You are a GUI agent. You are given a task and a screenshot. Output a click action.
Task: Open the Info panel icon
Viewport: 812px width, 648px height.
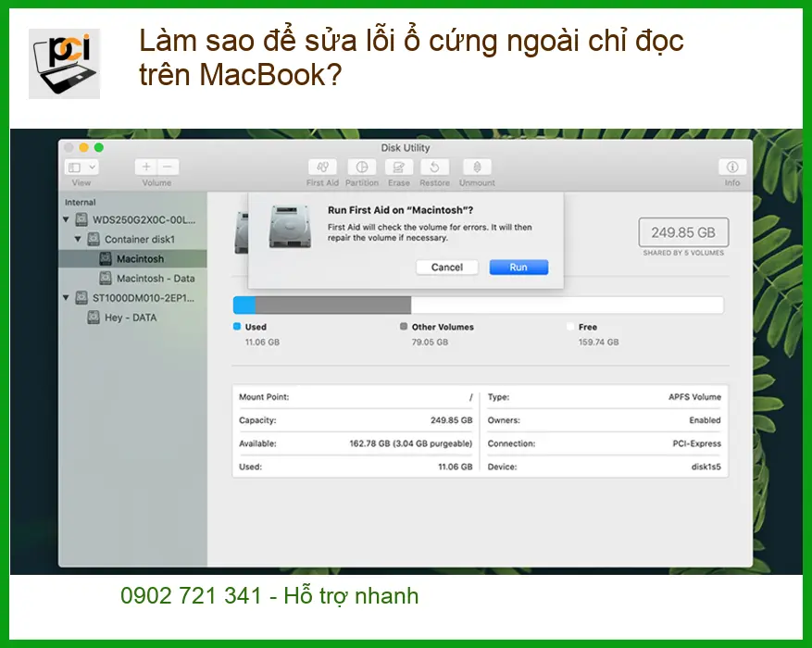tap(732, 168)
